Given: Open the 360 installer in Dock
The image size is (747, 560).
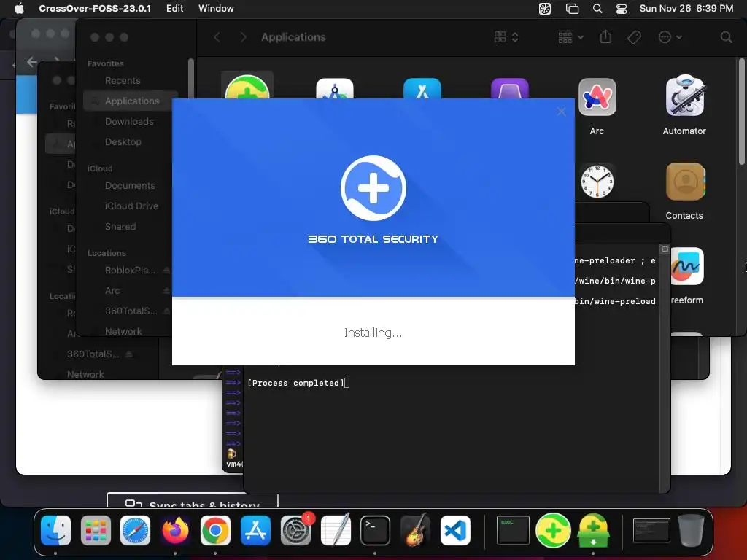Looking at the screenshot, I should click(593, 530).
